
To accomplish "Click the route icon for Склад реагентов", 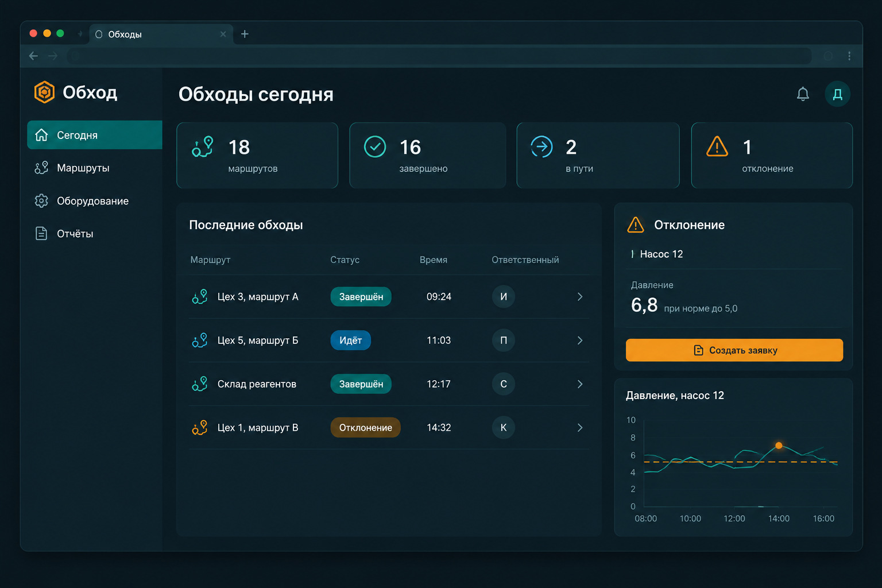I will click(200, 384).
